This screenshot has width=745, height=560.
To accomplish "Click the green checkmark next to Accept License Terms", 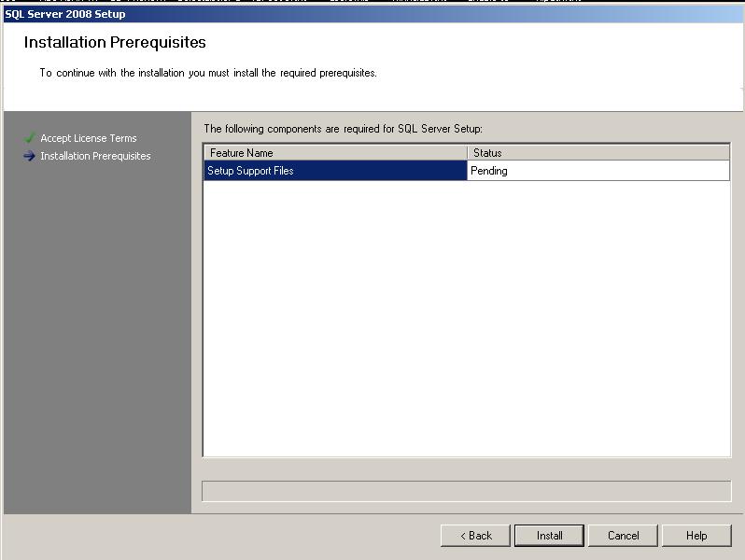I will 30,138.
